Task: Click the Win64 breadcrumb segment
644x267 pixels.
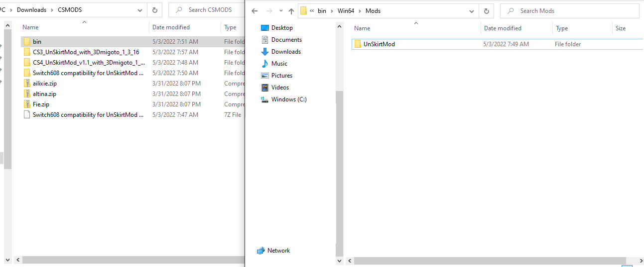Action: pos(346,11)
